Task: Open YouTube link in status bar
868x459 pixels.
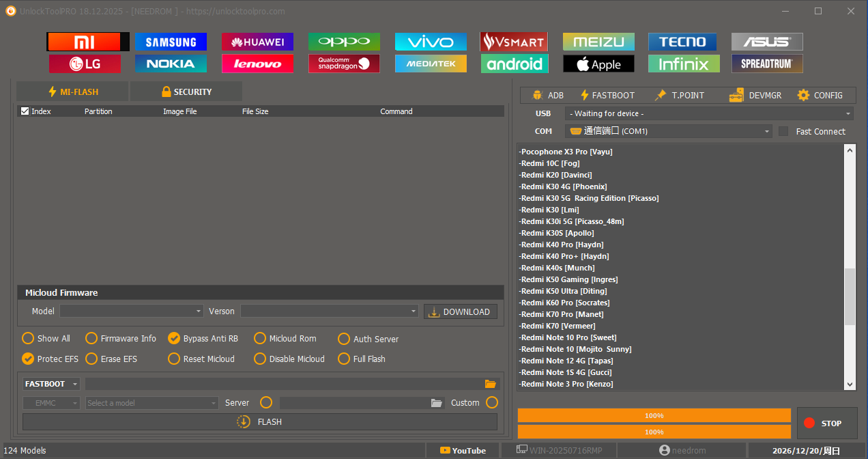Action: pyautogui.click(x=463, y=451)
